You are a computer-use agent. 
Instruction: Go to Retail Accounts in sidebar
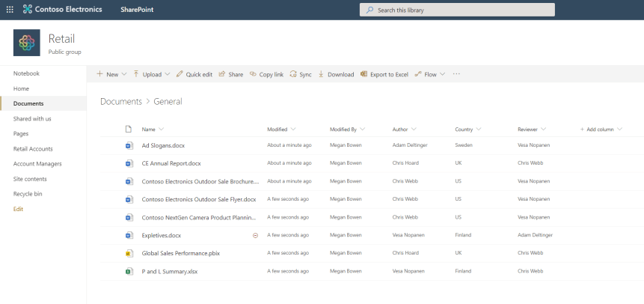(x=33, y=148)
